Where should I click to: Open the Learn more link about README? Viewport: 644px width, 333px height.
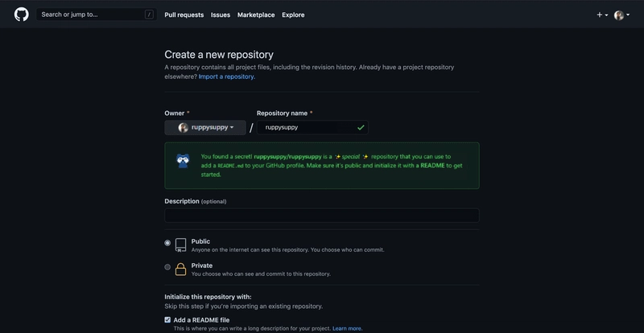pos(347,328)
